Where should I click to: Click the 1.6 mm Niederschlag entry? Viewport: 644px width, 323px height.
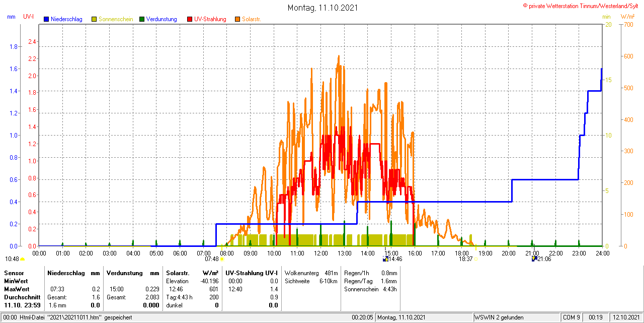pos(57,305)
